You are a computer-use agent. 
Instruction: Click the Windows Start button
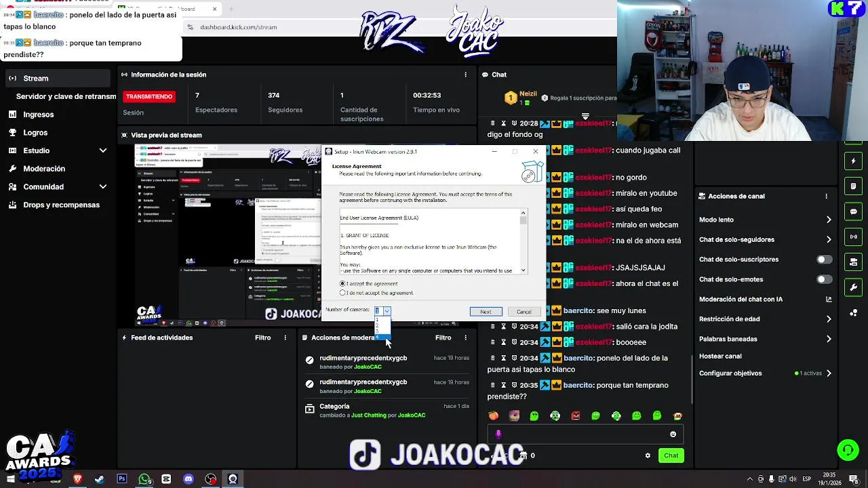[10, 479]
